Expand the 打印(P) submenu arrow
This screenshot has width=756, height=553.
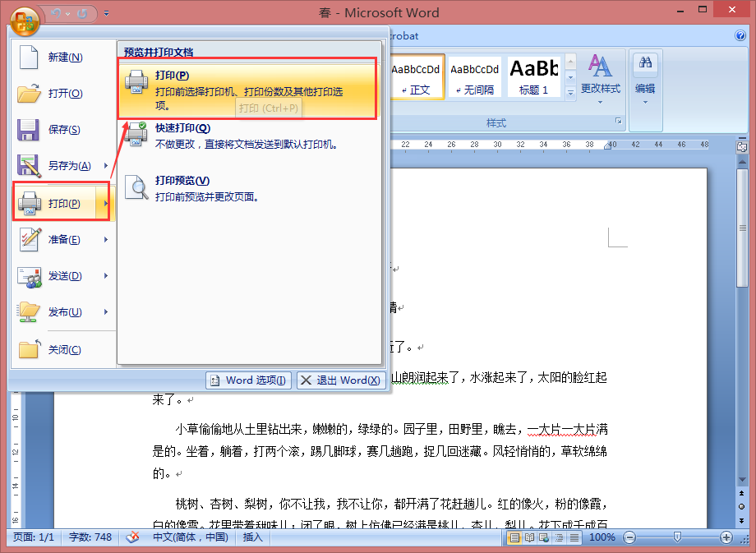click(105, 203)
